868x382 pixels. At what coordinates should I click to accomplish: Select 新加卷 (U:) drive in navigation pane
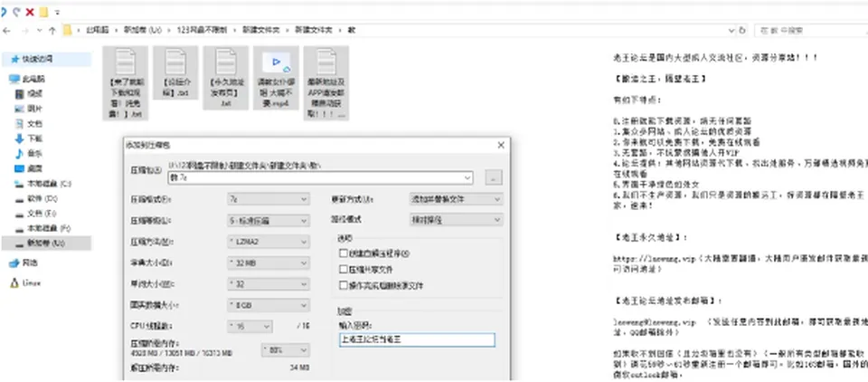point(46,243)
